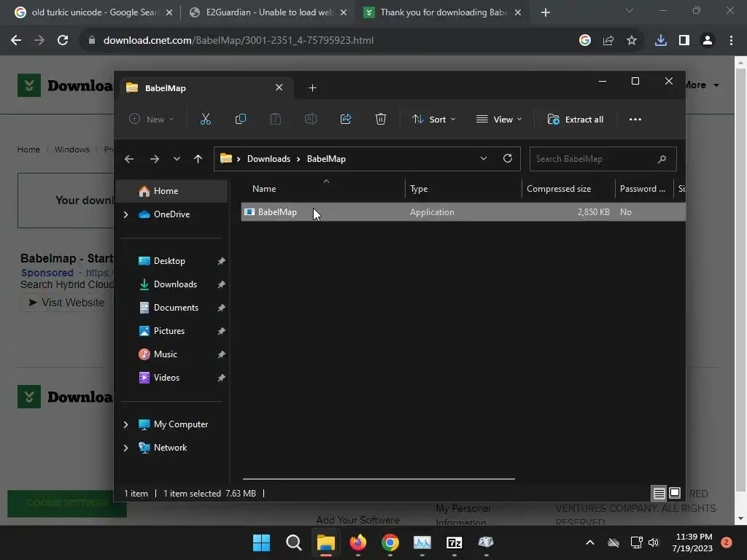Open the See more ellipsis menu

tap(635, 119)
